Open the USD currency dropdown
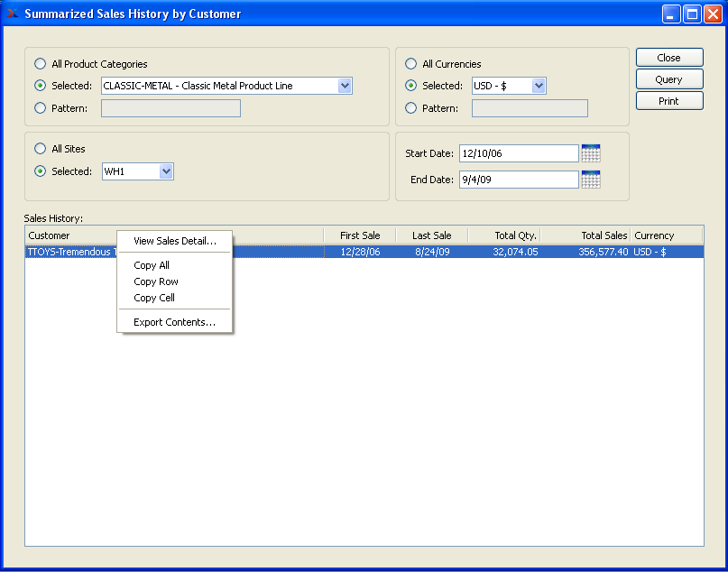 539,86
